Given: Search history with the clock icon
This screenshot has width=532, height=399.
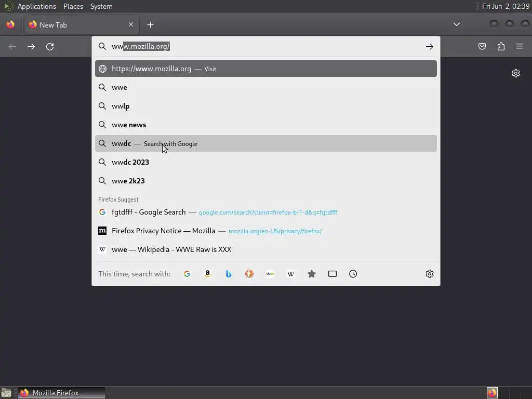Looking at the screenshot, I should pos(353,274).
